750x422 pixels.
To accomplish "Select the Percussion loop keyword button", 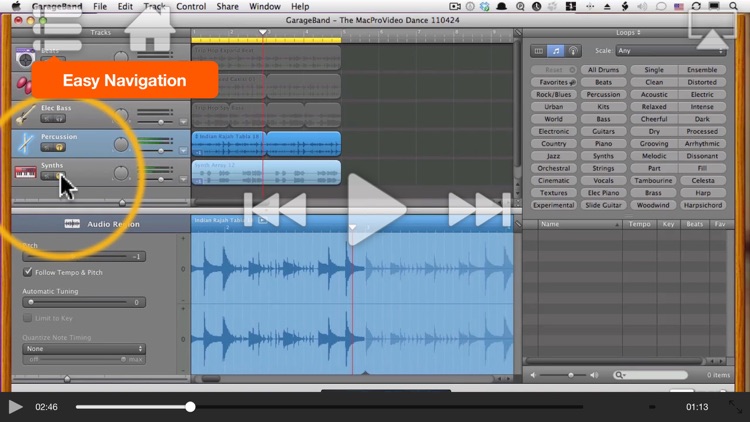I will [603, 95].
